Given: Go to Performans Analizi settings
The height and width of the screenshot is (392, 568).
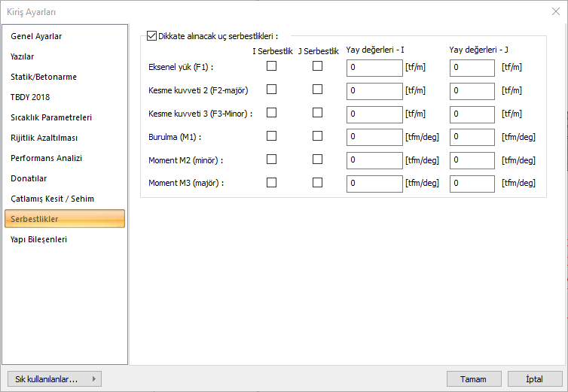Looking at the screenshot, I should 46,158.
